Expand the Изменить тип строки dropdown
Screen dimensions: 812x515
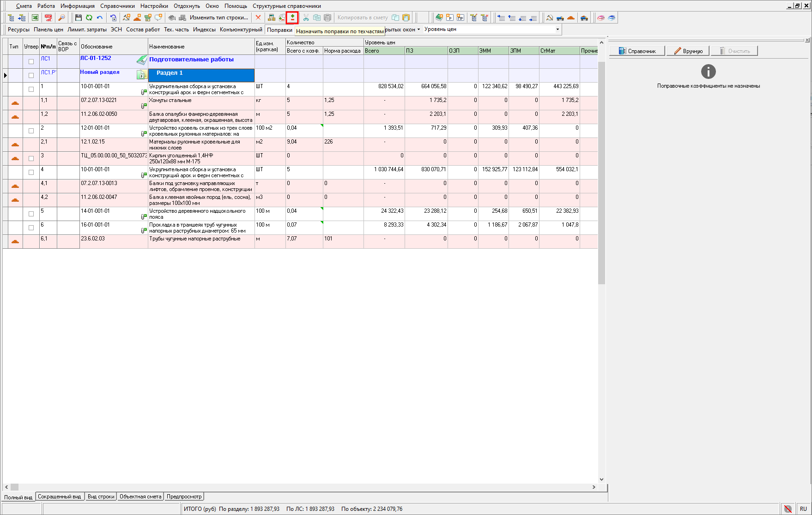pos(219,18)
